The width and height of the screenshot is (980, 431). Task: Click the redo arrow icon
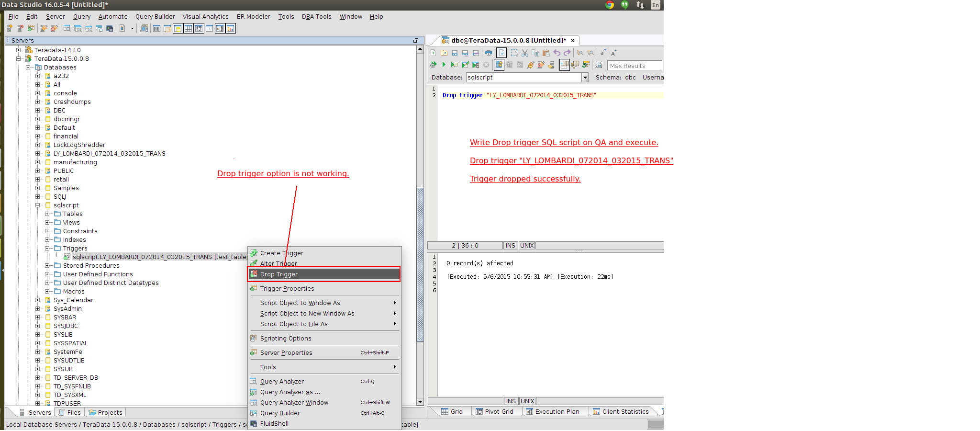coord(567,53)
